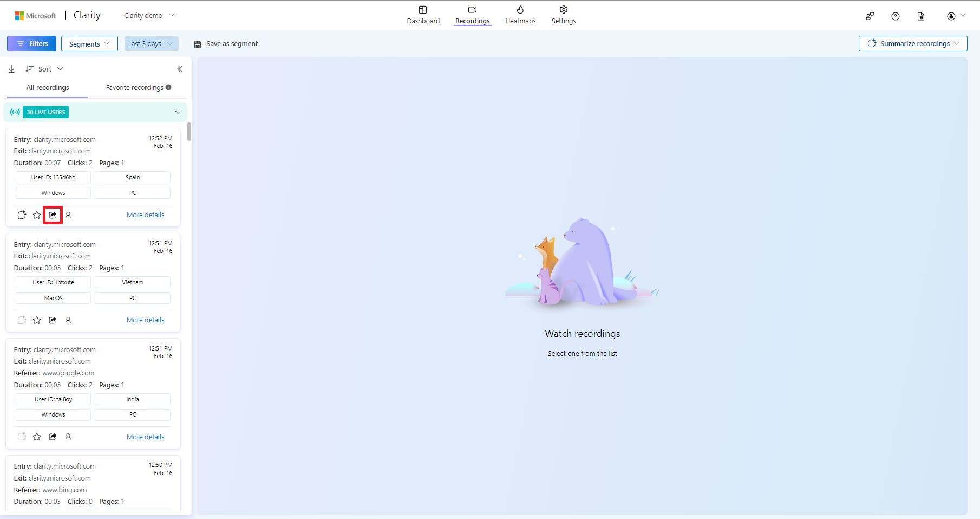This screenshot has width=980, height=519.
Task: Click the Clarity product name
Action: click(87, 15)
